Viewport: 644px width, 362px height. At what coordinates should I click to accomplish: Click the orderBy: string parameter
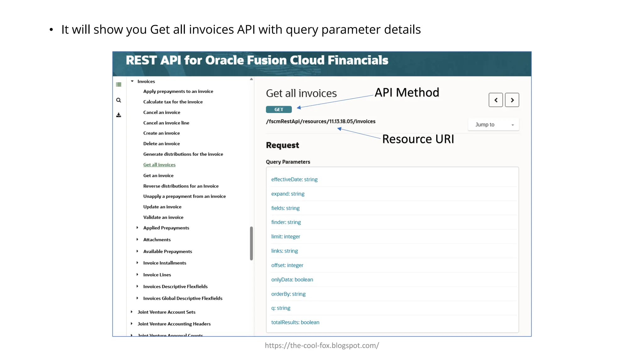click(288, 294)
